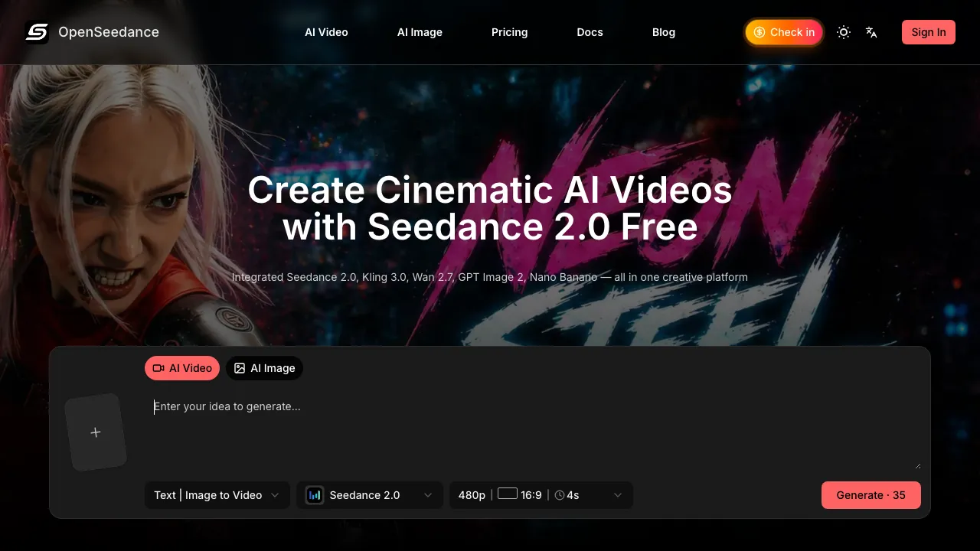Switch to the AI Image generator tab
This screenshot has height=551, width=980.
[x=264, y=368]
